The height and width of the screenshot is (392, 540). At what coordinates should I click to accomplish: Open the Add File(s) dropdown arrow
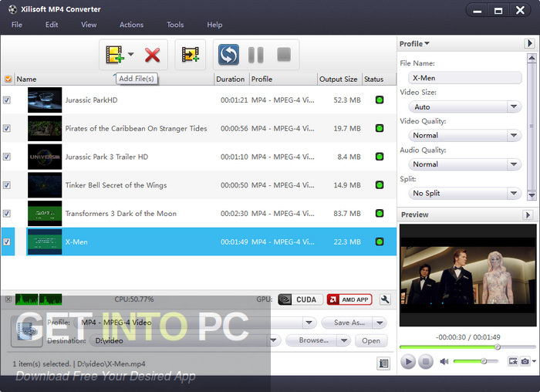131,54
